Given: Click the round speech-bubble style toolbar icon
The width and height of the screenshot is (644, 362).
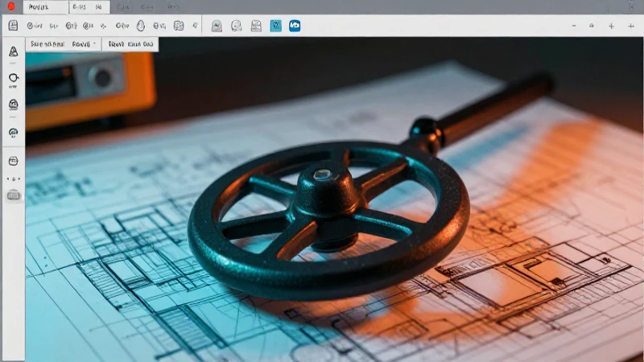Looking at the screenshot, I should coord(236,26).
